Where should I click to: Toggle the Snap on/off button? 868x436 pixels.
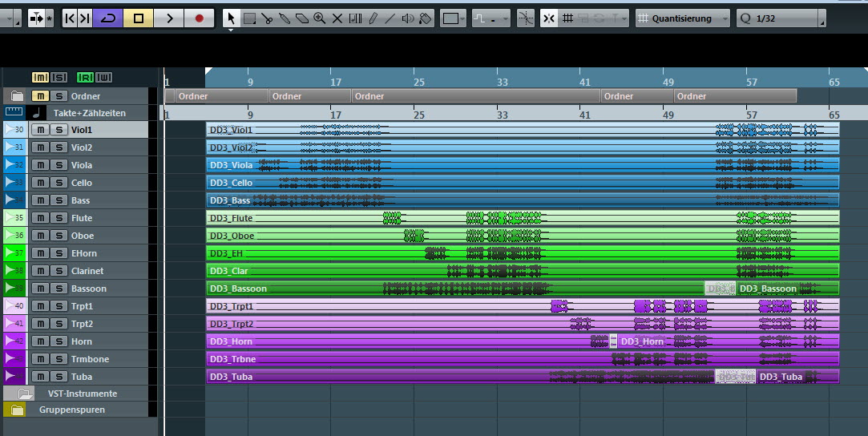[x=548, y=18]
